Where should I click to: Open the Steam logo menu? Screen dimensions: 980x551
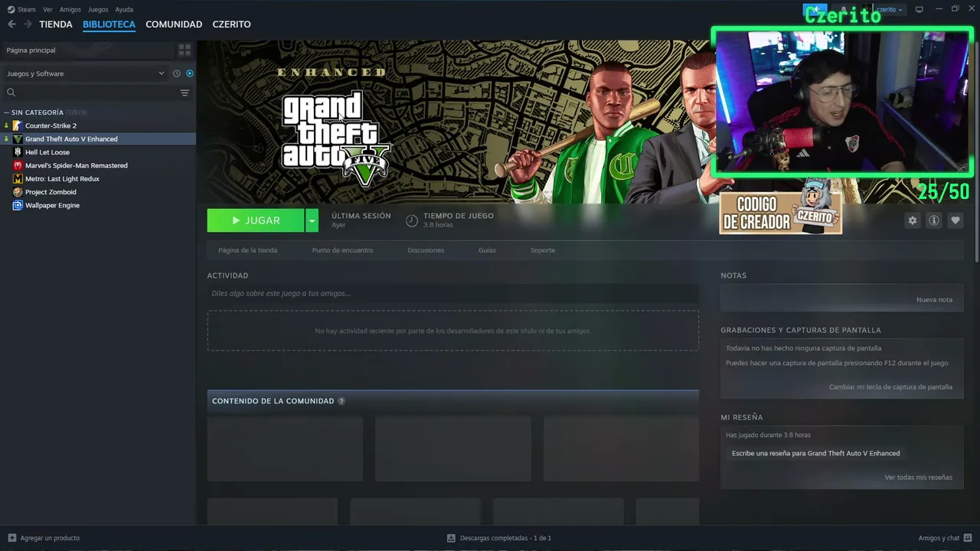pos(21,9)
